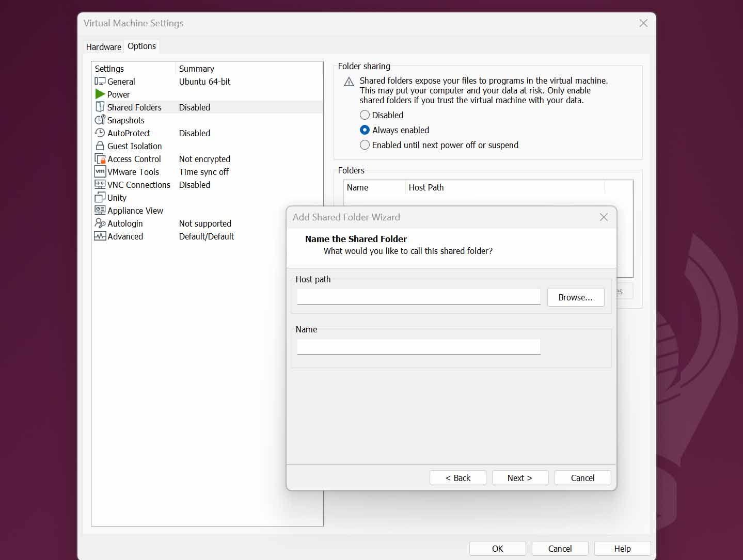Click the Guest Isolation padlock icon

point(100,146)
